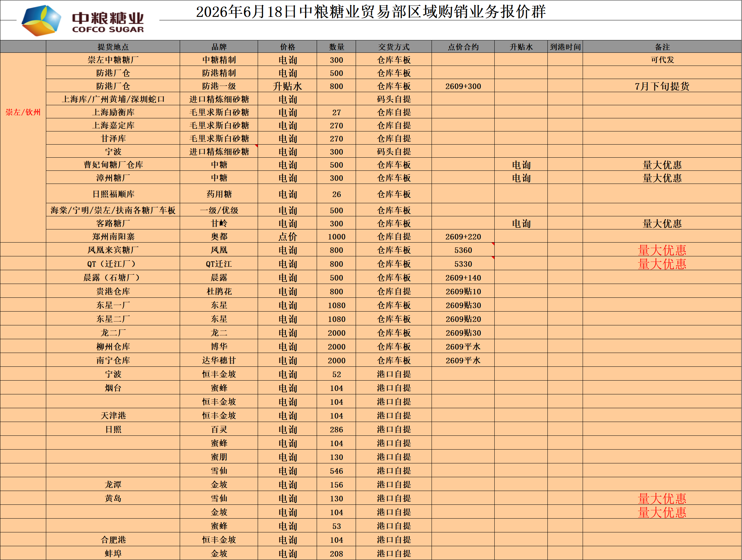The image size is (742, 560).
Task: Click the 东星二厂 cell
Action: coord(113,319)
